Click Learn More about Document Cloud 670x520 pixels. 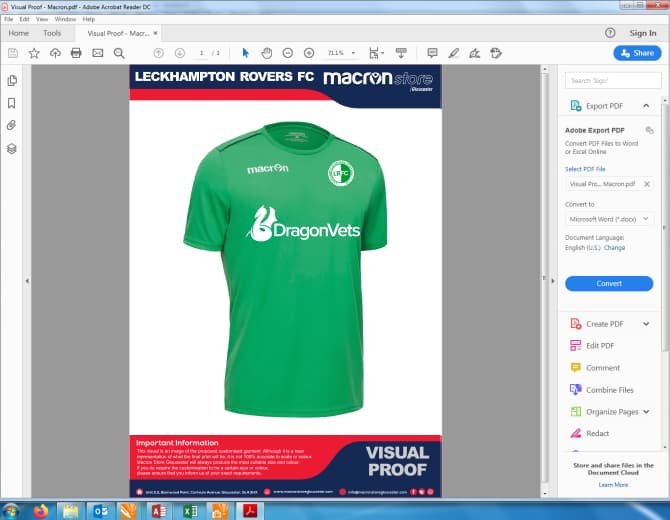pyautogui.click(x=613, y=485)
